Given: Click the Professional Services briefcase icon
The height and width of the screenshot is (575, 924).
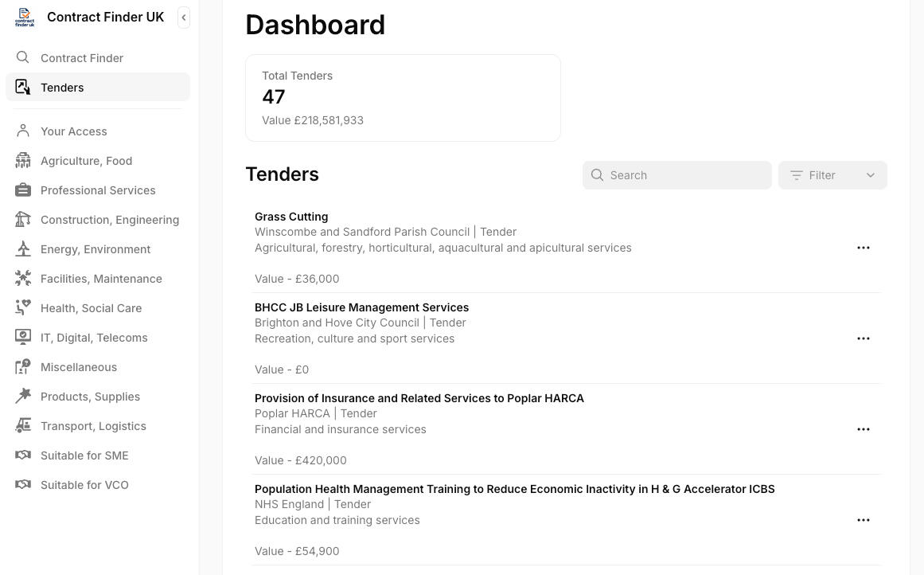Looking at the screenshot, I should click(x=23, y=190).
